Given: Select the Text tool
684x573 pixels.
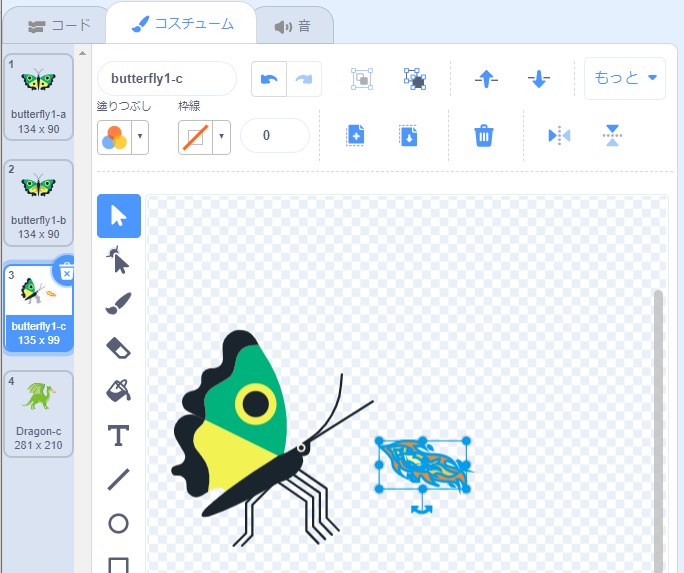Looking at the screenshot, I should [119, 435].
